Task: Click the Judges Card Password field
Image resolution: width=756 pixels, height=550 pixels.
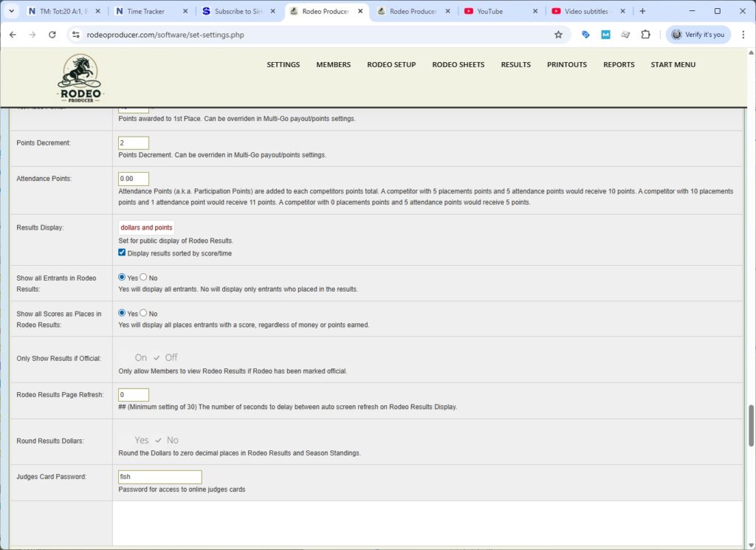Action: 159,476
